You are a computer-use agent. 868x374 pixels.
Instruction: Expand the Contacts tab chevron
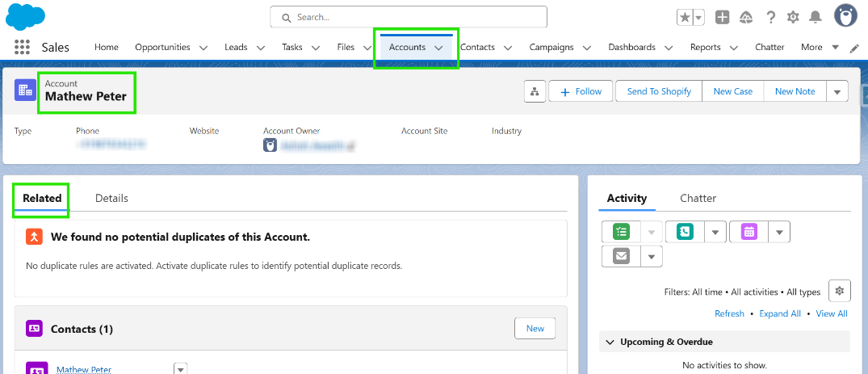coord(508,48)
